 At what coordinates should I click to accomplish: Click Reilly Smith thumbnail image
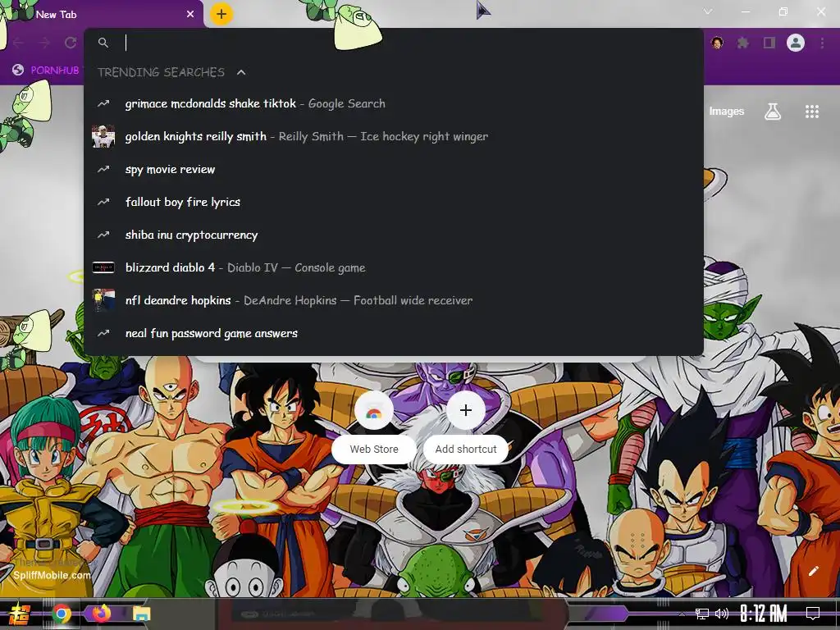pyautogui.click(x=103, y=136)
